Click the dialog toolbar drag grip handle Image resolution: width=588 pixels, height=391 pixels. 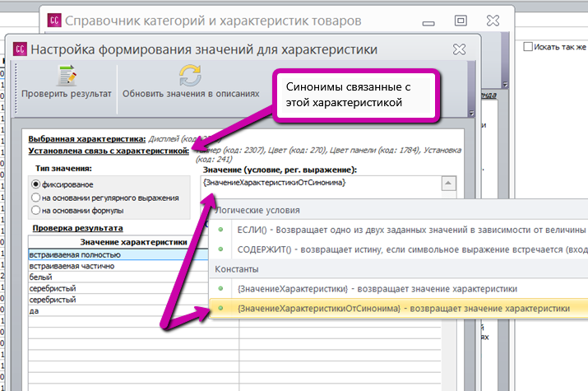[16, 89]
